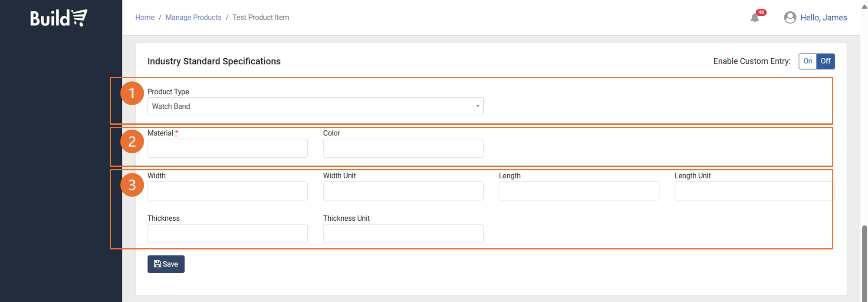Click the Width Unit field

403,191
